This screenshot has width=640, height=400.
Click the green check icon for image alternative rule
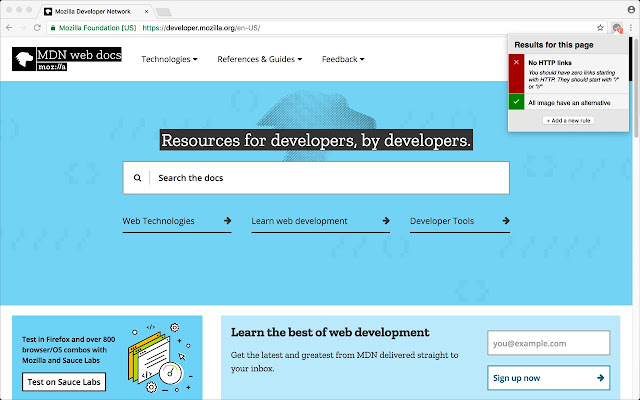(x=516, y=102)
